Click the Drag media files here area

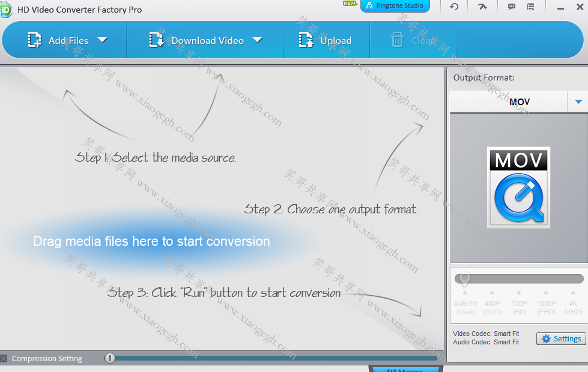151,241
